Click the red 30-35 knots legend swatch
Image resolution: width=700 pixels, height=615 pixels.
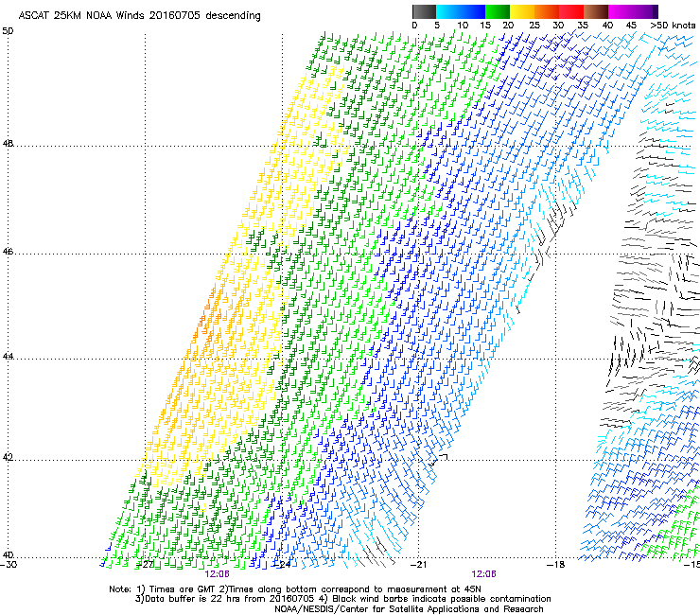pyautogui.click(x=571, y=11)
